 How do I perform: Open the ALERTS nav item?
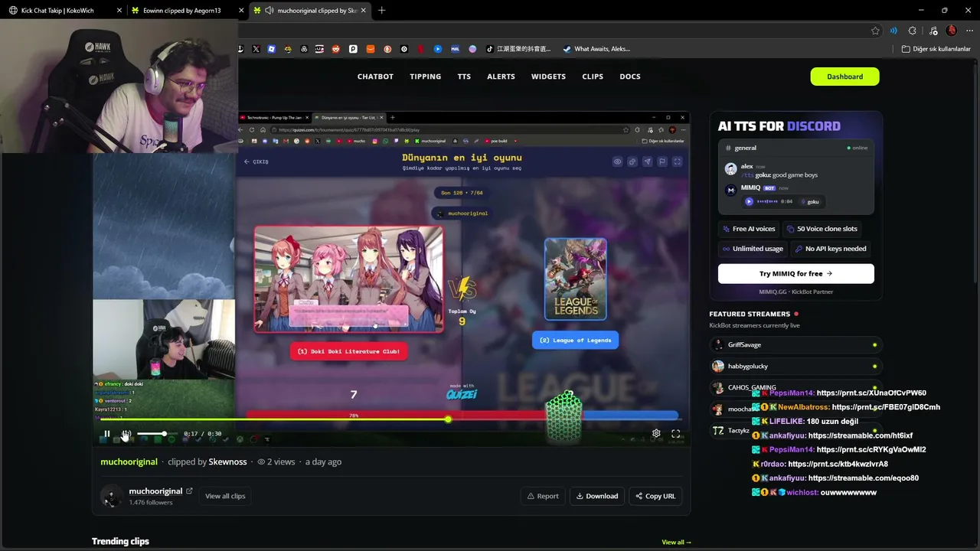[501, 77]
